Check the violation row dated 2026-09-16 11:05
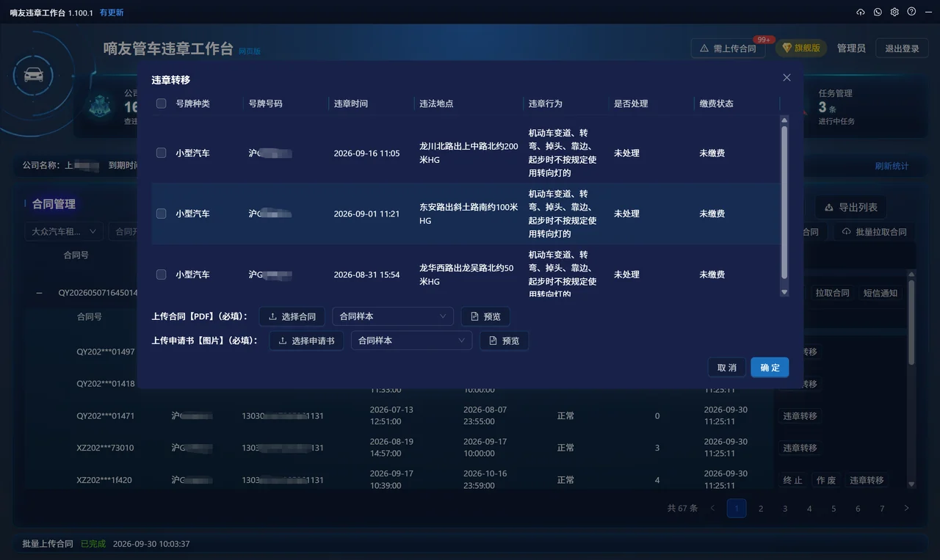Image resolution: width=940 pixels, height=560 pixels. (x=162, y=153)
